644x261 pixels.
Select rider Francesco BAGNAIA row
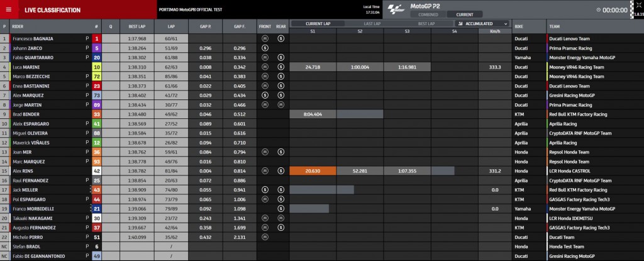point(322,38)
